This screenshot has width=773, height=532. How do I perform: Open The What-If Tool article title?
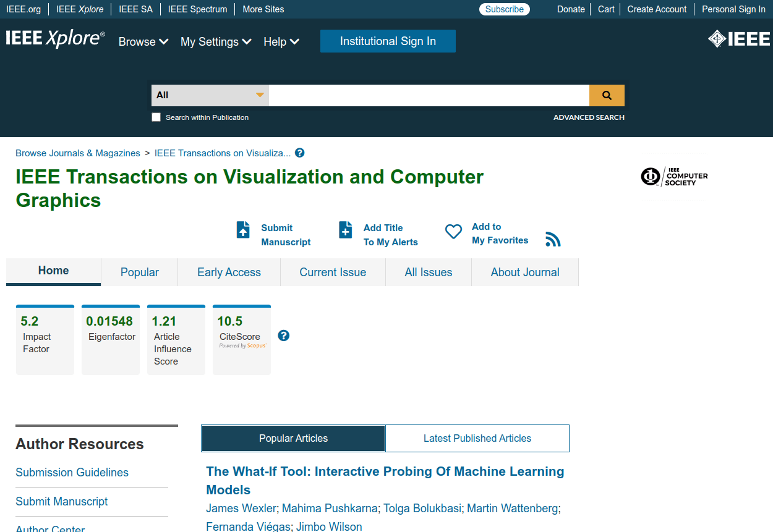tap(385, 481)
